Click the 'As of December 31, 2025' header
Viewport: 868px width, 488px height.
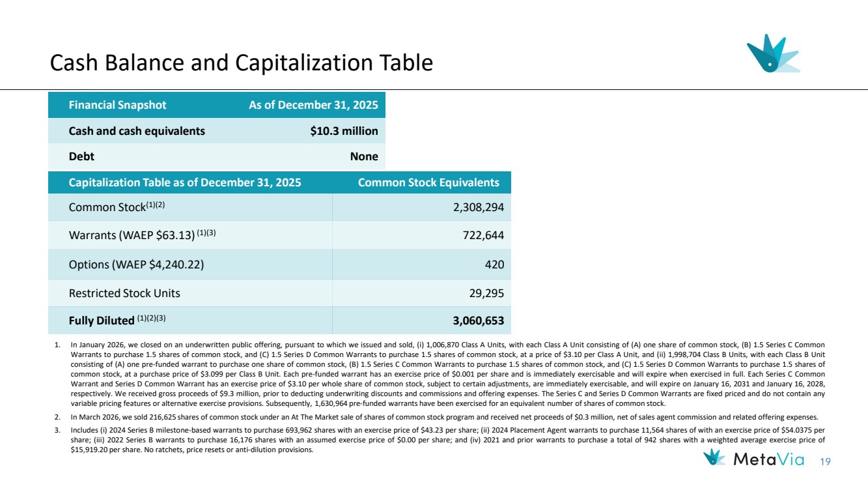click(313, 105)
